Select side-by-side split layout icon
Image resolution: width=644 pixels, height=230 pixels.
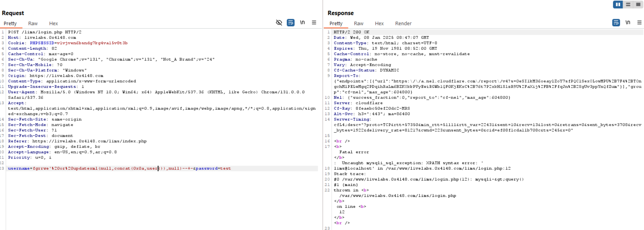point(618,4)
